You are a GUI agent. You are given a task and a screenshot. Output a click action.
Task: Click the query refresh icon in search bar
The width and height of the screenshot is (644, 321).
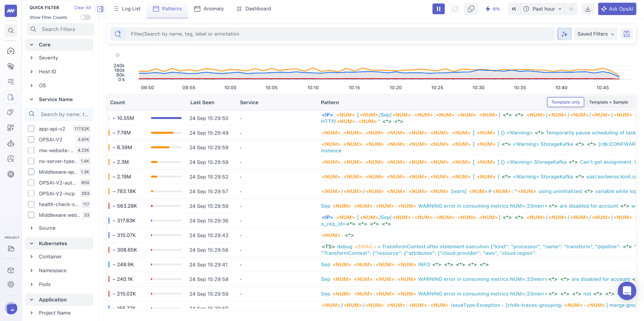[x=118, y=34]
